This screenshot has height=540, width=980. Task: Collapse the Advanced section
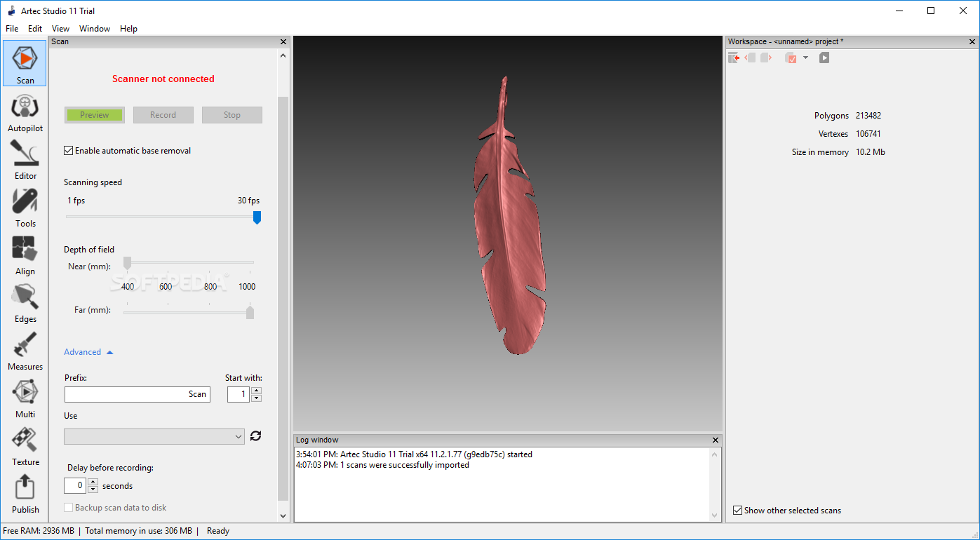[x=88, y=352]
